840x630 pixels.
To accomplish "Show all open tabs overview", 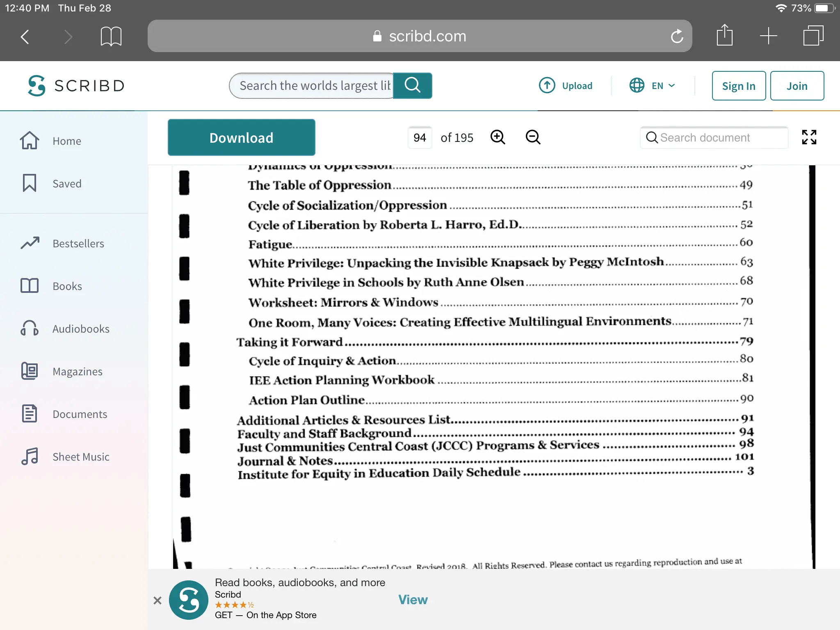I will point(813,36).
